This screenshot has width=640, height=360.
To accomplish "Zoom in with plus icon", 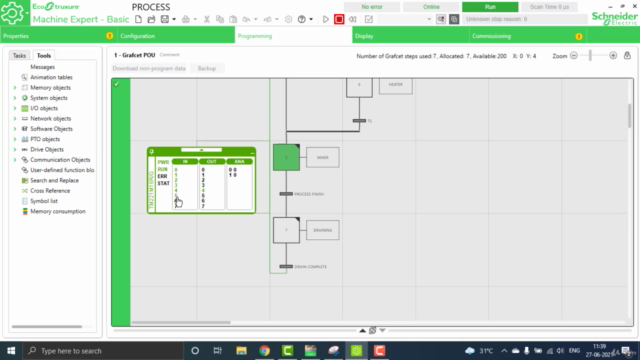I will pos(613,56).
